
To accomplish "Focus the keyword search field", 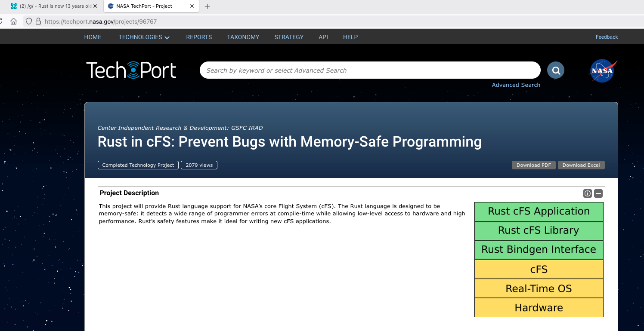I will pyautogui.click(x=370, y=70).
